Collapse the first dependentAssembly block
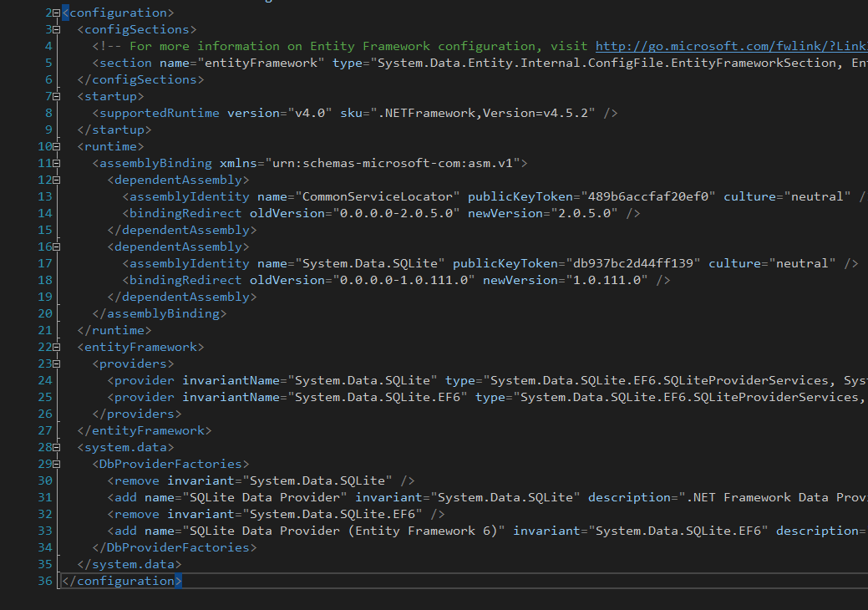Viewport: 868px width, 610px height. click(58, 179)
